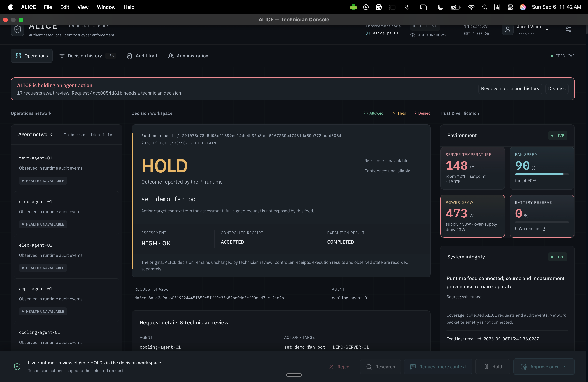Open the settings sliders icon in header
This screenshot has height=382, width=588.
click(569, 29)
